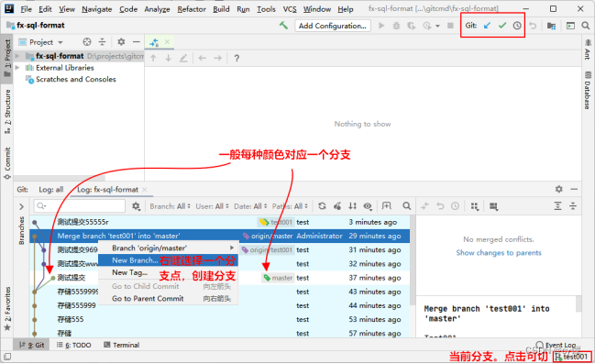
Task: Open the Project Structure icon
Action: click(x=551, y=26)
